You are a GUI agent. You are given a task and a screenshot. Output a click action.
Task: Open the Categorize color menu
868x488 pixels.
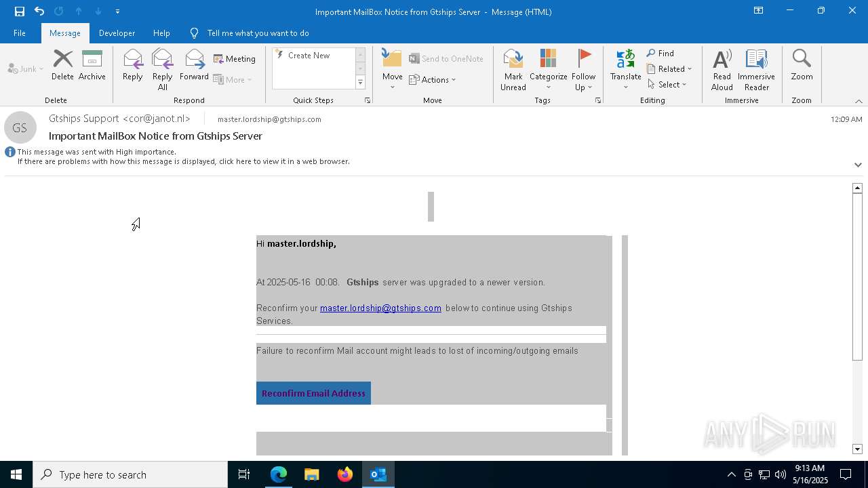pyautogui.click(x=548, y=69)
